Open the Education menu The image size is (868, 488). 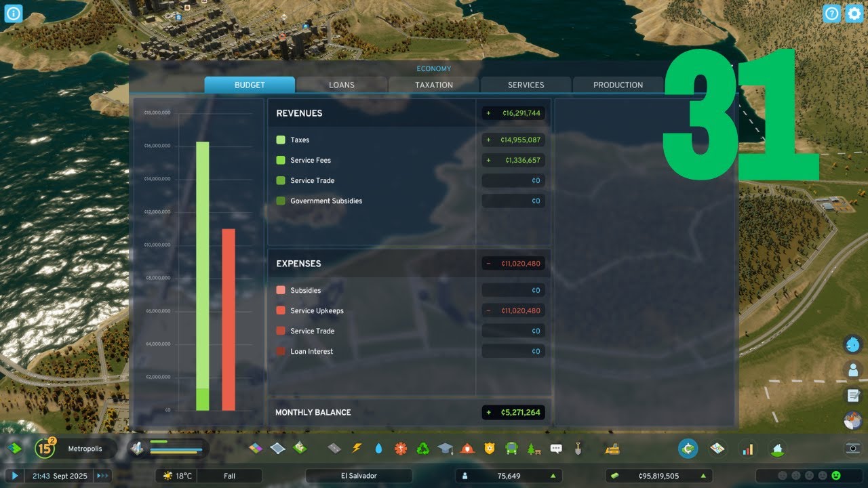pos(445,448)
